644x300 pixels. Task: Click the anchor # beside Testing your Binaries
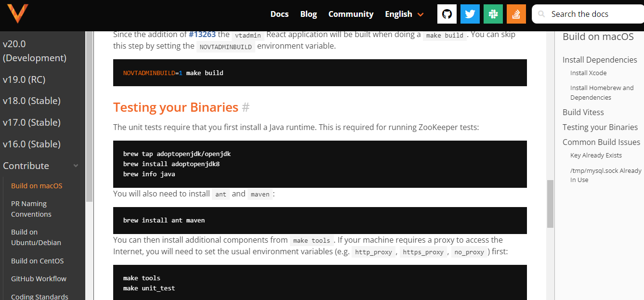coord(246,107)
